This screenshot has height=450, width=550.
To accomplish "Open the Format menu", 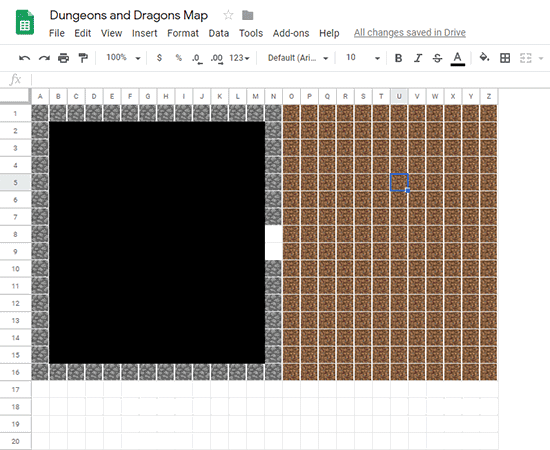I will point(183,33).
